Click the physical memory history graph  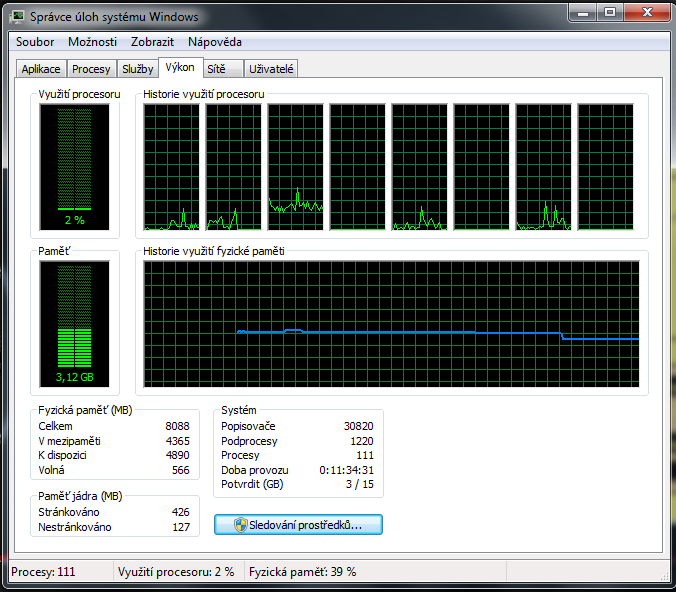pos(391,324)
